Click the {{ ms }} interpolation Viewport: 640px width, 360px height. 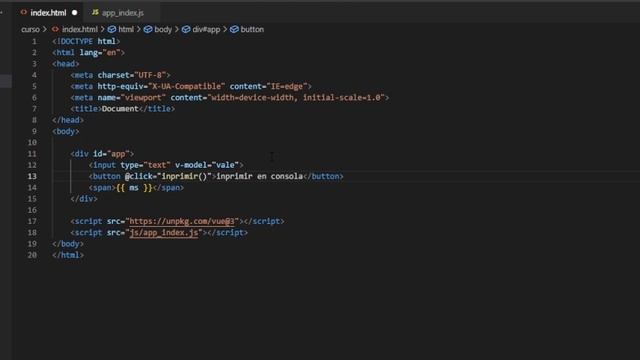click(x=134, y=188)
